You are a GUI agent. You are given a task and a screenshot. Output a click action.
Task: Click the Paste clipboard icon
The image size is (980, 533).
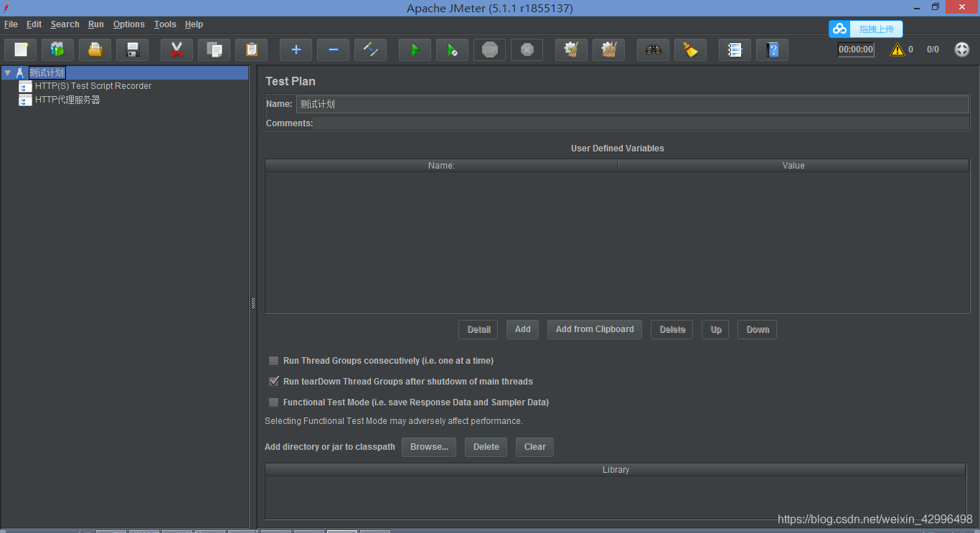point(252,49)
